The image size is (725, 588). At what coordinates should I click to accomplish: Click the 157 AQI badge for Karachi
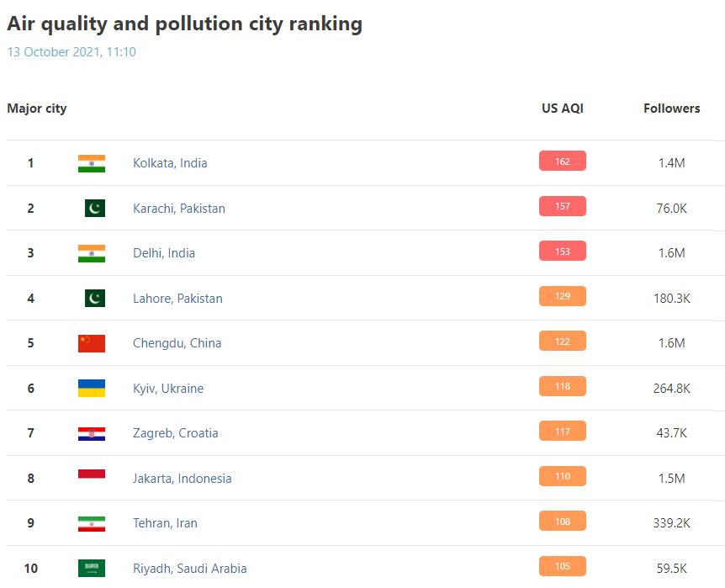click(563, 206)
